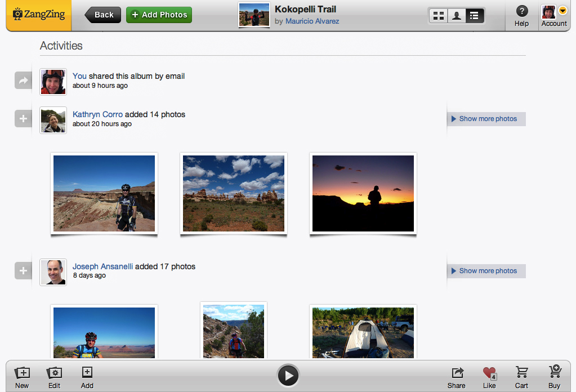Create a new album with the New icon
576x392 pixels.
point(22,373)
